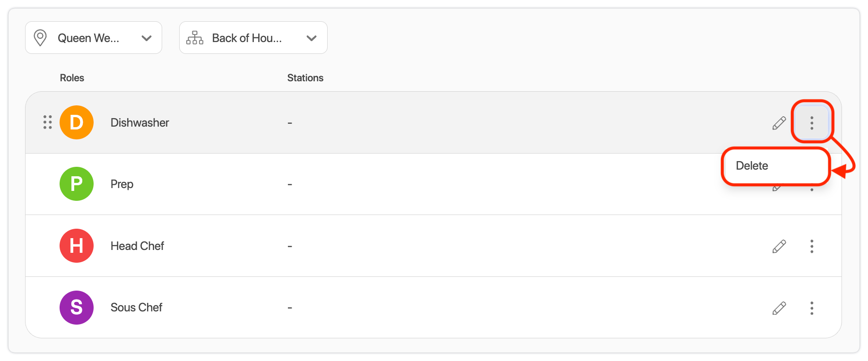Click the red H avatar for Head Chef

[x=77, y=246]
